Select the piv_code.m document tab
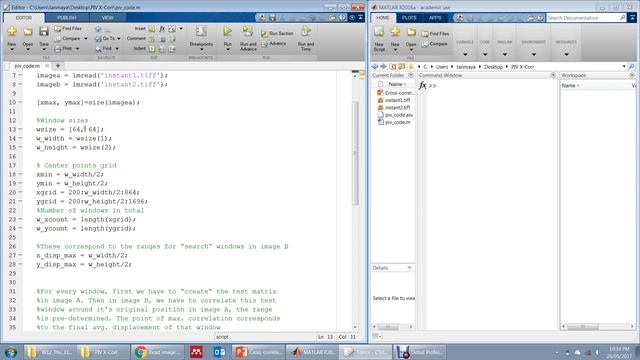The width and height of the screenshot is (640, 360). 27,66
